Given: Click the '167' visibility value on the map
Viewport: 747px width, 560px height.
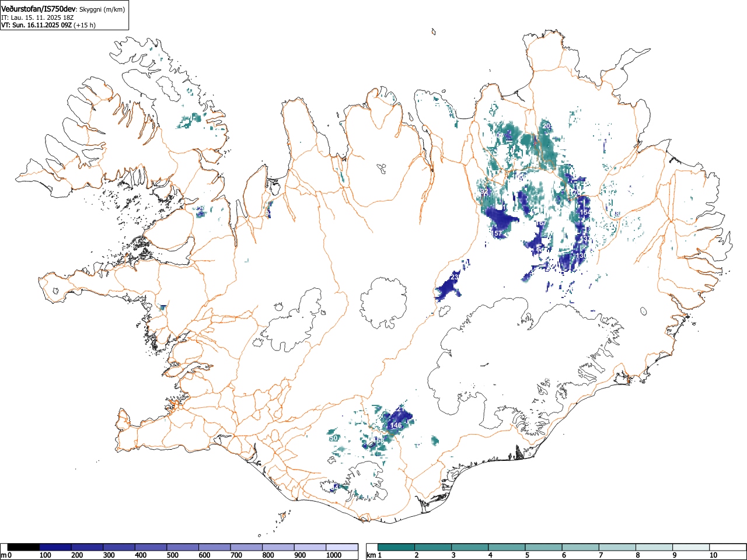Looking at the screenshot, I should [542, 223].
